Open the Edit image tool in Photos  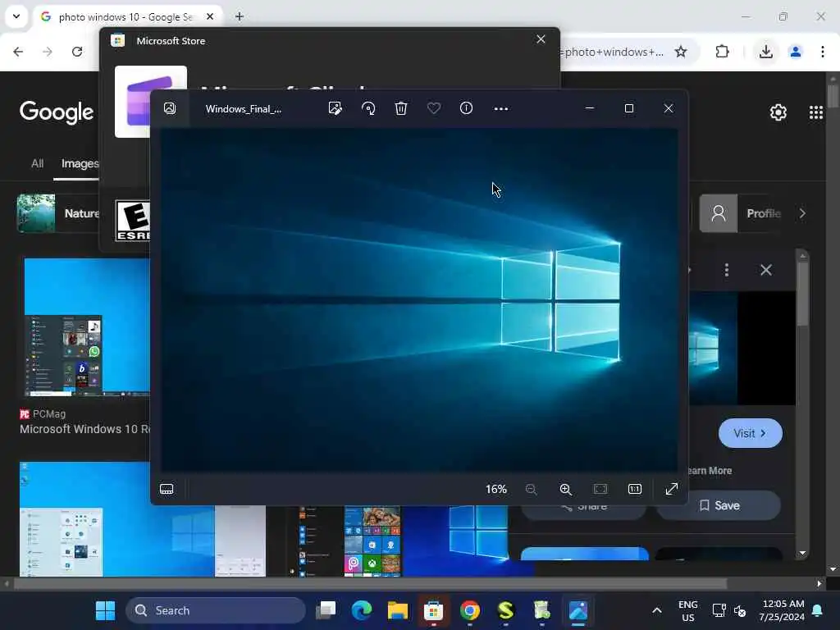[335, 109]
